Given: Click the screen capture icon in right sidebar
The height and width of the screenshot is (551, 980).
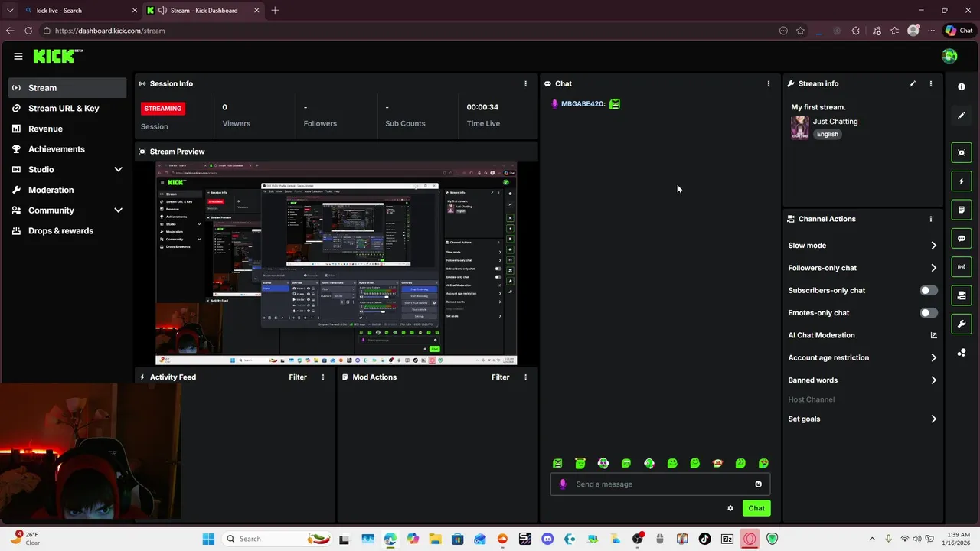Looking at the screenshot, I should point(962,152).
